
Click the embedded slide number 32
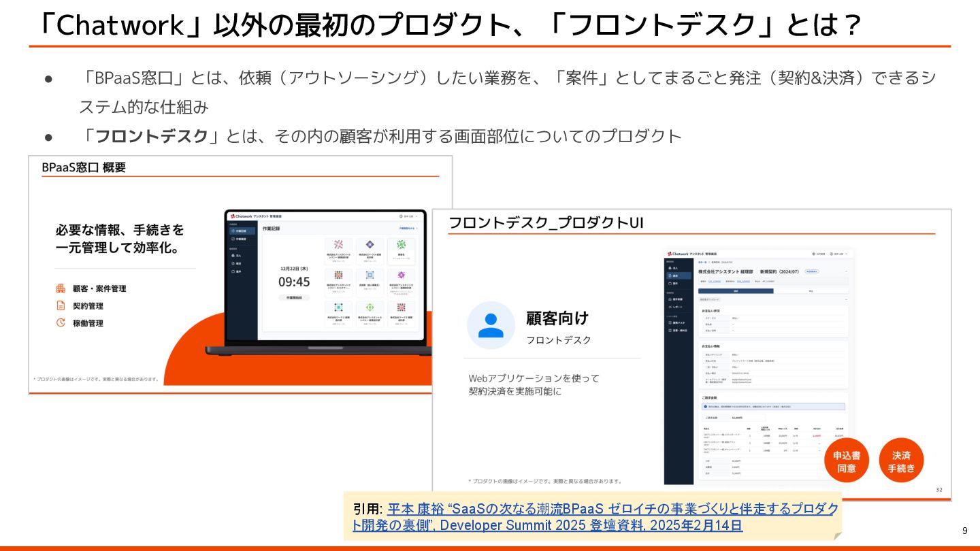[939, 490]
